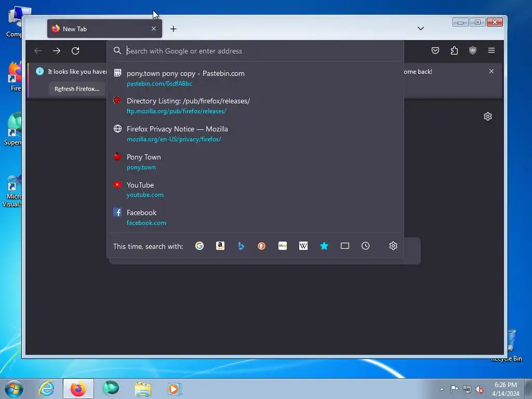
Task: Click the info icon in notification bar
Action: pyautogui.click(x=39, y=71)
